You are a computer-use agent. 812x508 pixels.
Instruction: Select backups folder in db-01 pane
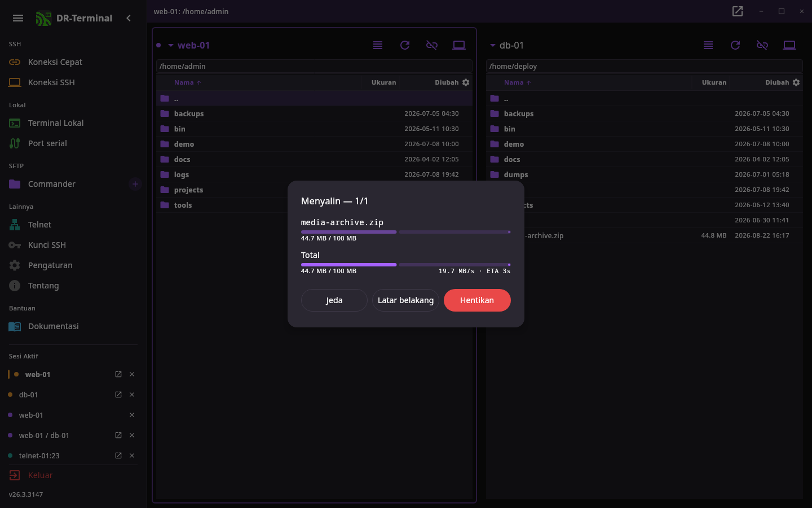645,113
